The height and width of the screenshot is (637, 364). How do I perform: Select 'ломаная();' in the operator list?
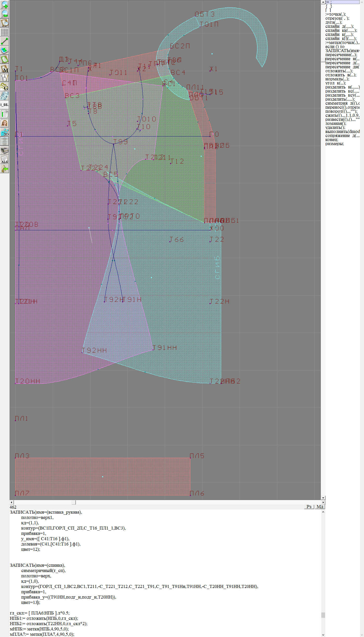tap(336, 123)
